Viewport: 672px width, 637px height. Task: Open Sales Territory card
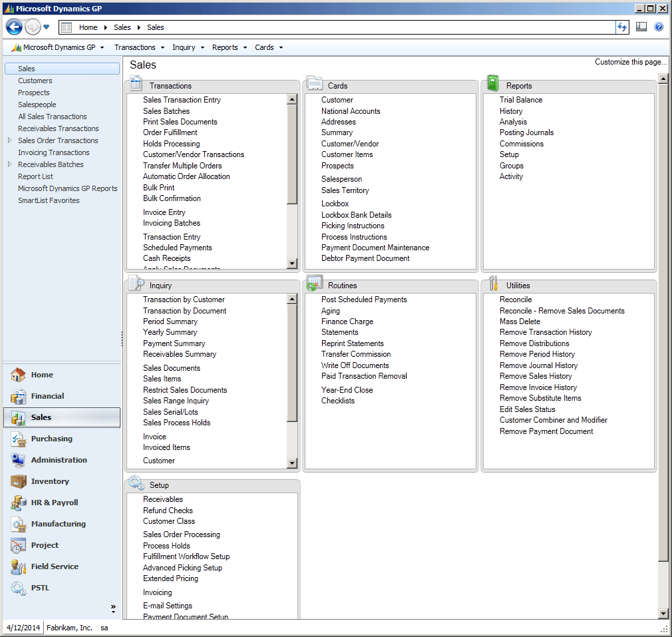[x=345, y=190]
